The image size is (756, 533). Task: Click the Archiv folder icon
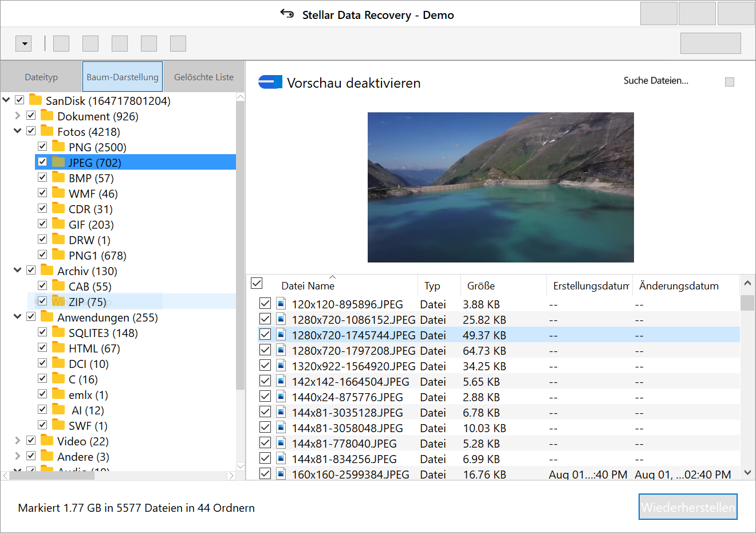coord(47,270)
